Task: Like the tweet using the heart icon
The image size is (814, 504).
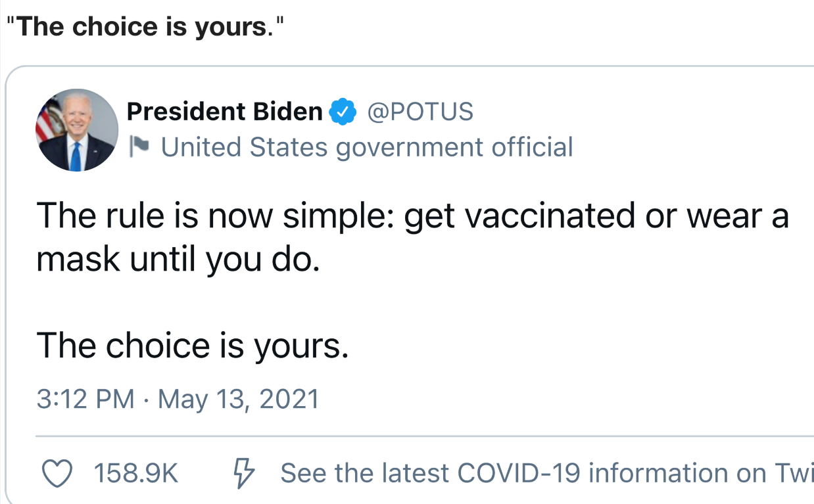Action: [x=57, y=473]
